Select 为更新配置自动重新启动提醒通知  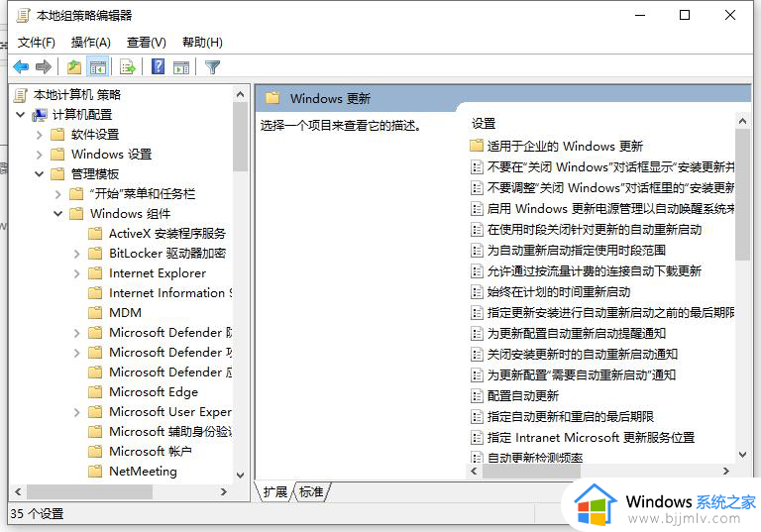(577, 334)
